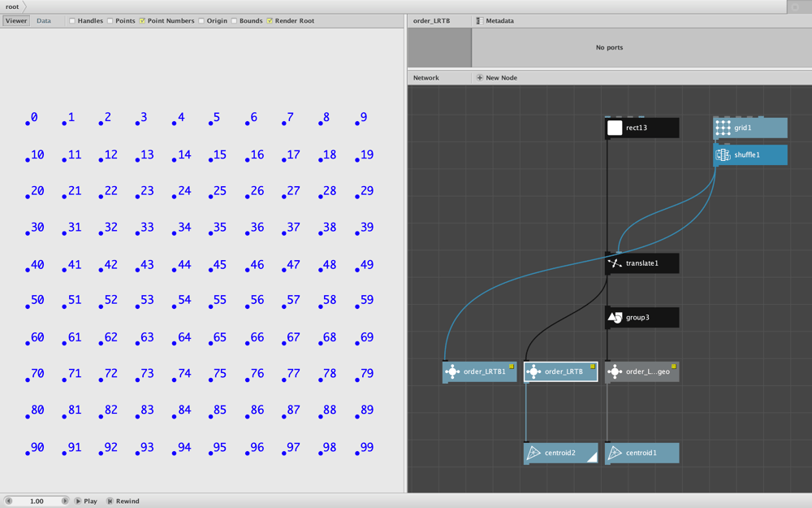Select the order_L...geo node icon
This screenshot has width=812, height=508.
[x=615, y=371]
